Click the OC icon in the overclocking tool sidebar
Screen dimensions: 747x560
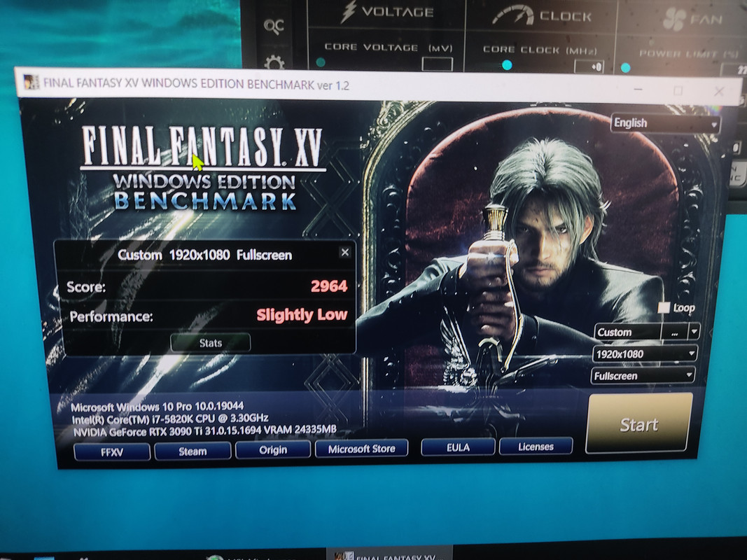click(274, 26)
